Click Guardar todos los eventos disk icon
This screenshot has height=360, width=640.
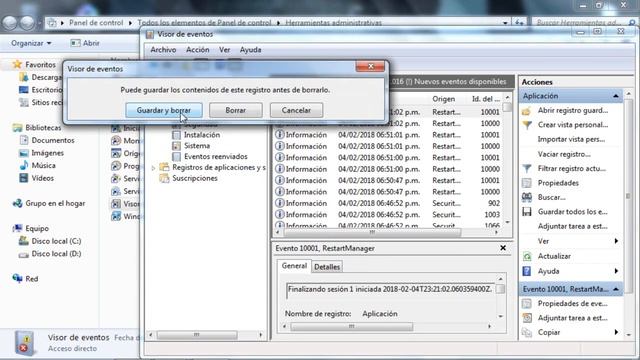coord(527,212)
